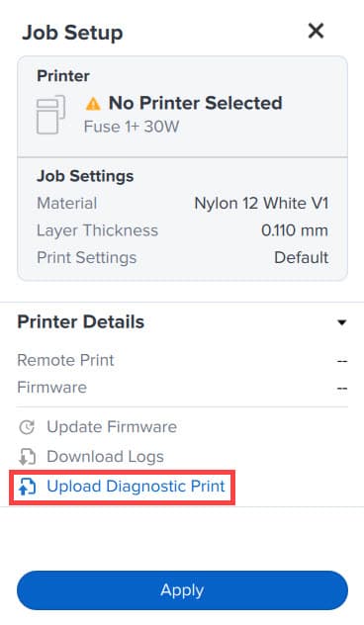Click the Remote Print status row
This screenshot has width=364, height=625.
click(x=182, y=360)
